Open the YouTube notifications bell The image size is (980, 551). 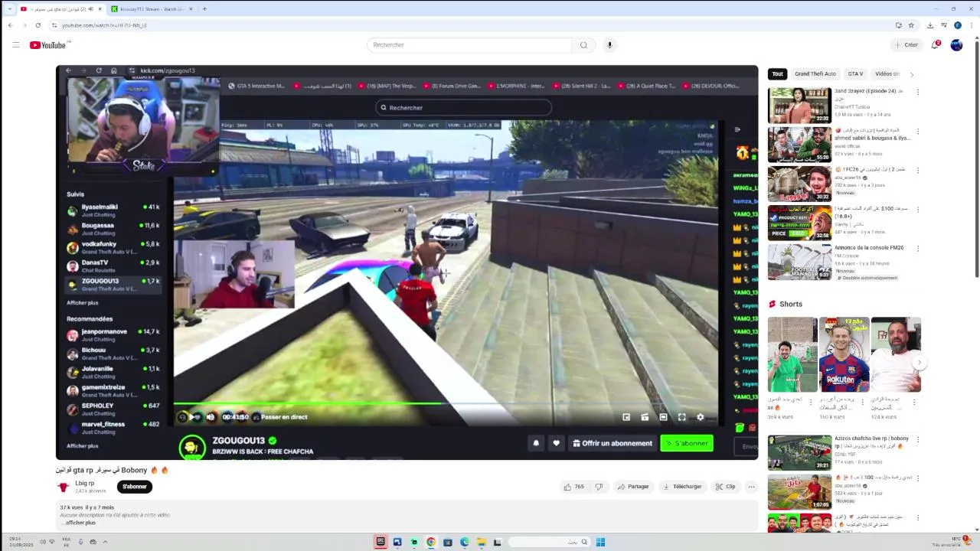point(935,45)
